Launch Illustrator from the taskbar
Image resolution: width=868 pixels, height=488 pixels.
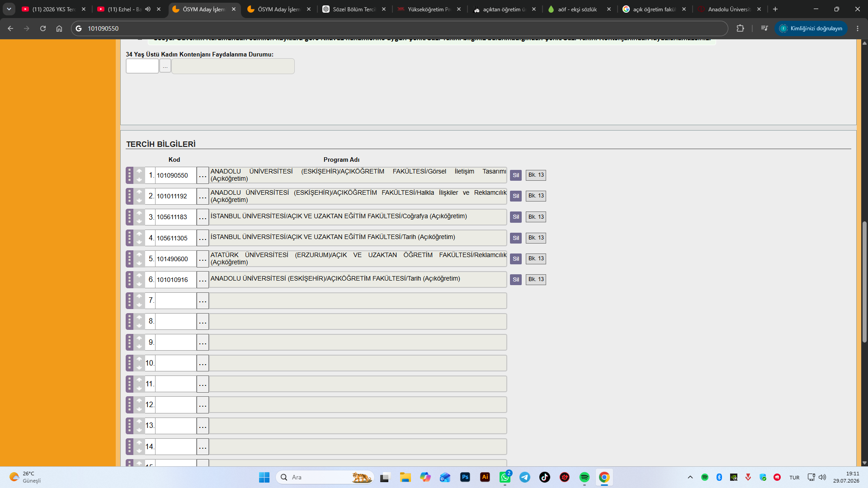pyautogui.click(x=485, y=477)
